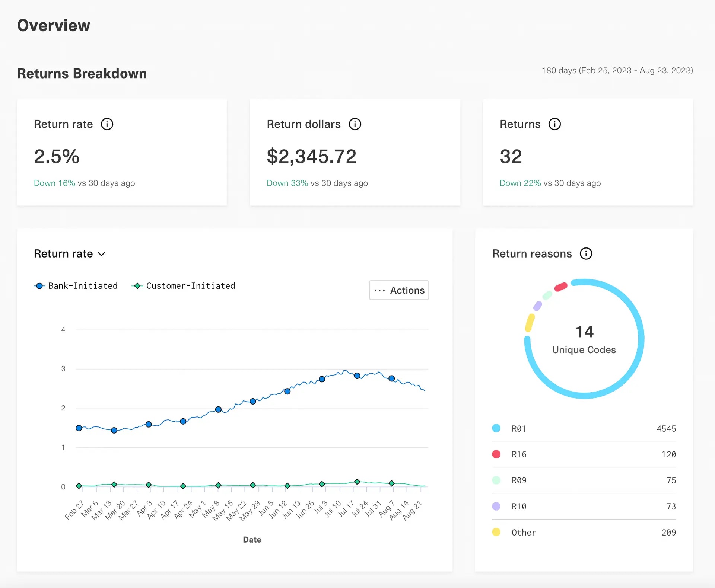Click the red R16 legend dot
The image size is (715, 588).
pyautogui.click(x=496, y=454)
